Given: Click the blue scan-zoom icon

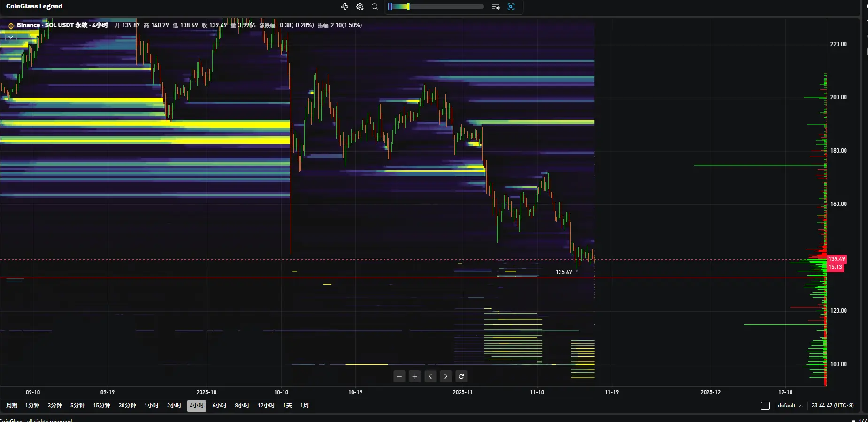Looking at the screenshot, I should [511, 7].
